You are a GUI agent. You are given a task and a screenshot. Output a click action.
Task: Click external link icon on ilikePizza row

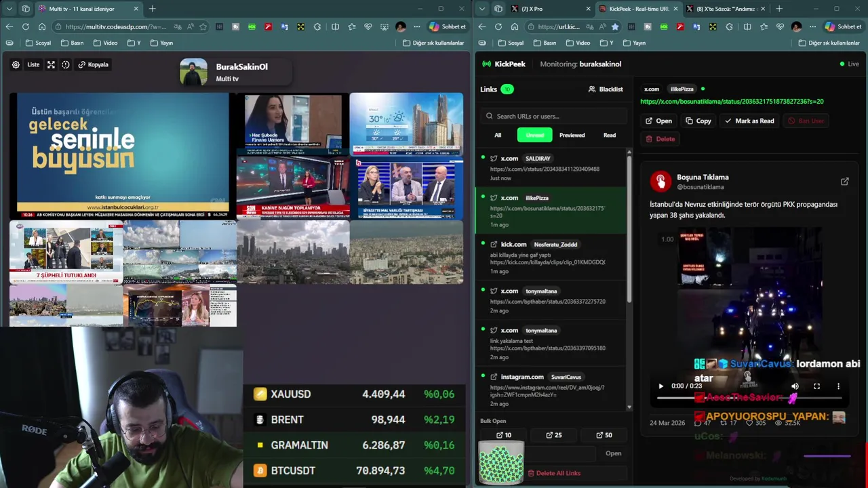point(494,198)
